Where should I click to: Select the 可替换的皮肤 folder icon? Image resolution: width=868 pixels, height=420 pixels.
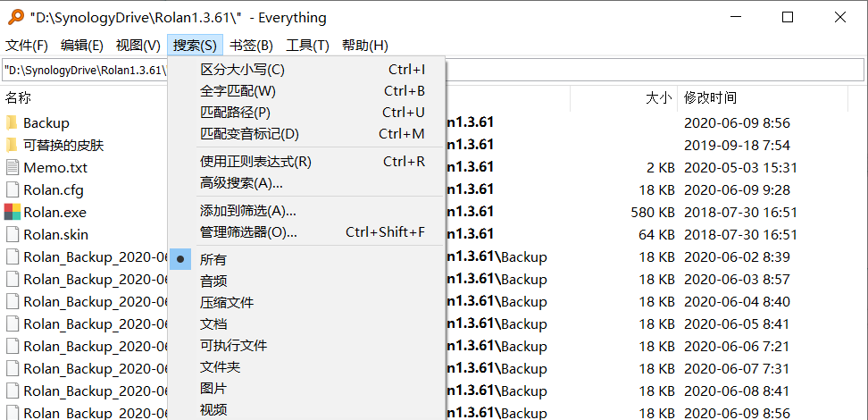tap(13, 145)
